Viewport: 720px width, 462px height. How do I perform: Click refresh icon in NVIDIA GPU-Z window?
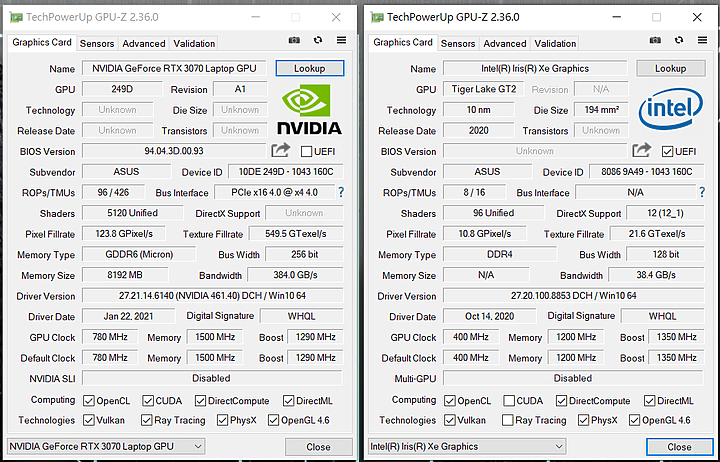[318, 40]
